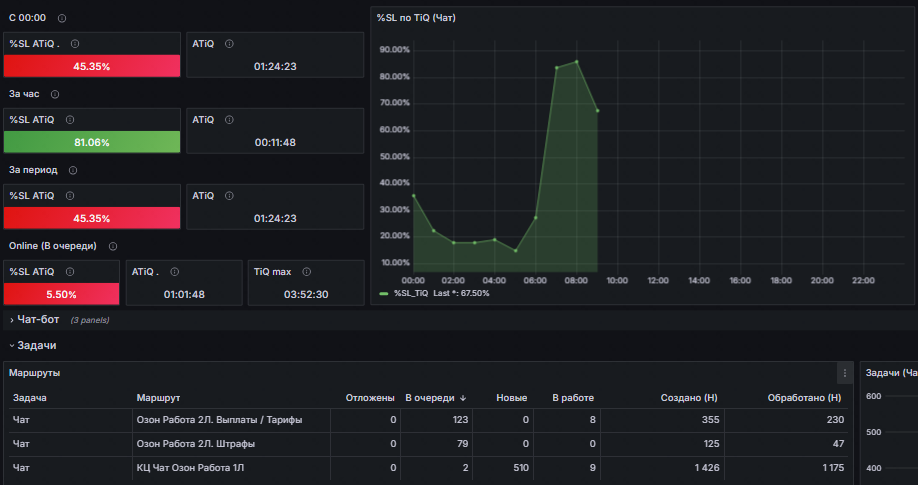Image resolution: width=918 pixels, height=485 pixels.
Task: Open Маршруты panel three-dot menu
Action: point(844,373)
